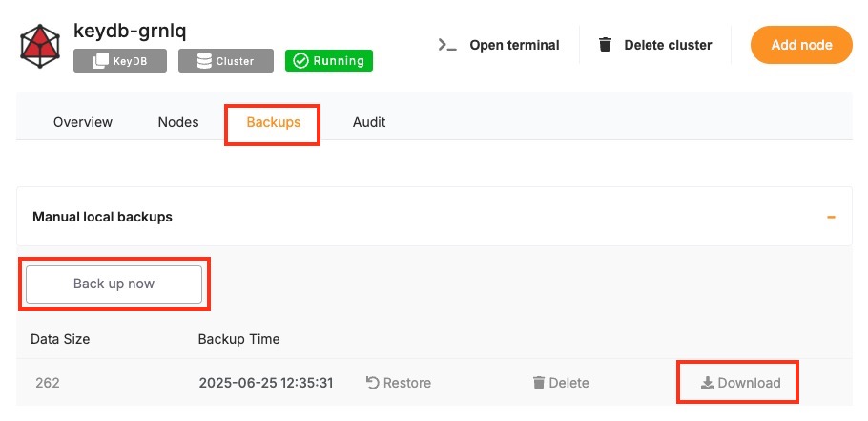This screenshot has width=868, height=421.
Task: Click the stacked icon in KeyDB badge
Action: [x=99, y=61]
